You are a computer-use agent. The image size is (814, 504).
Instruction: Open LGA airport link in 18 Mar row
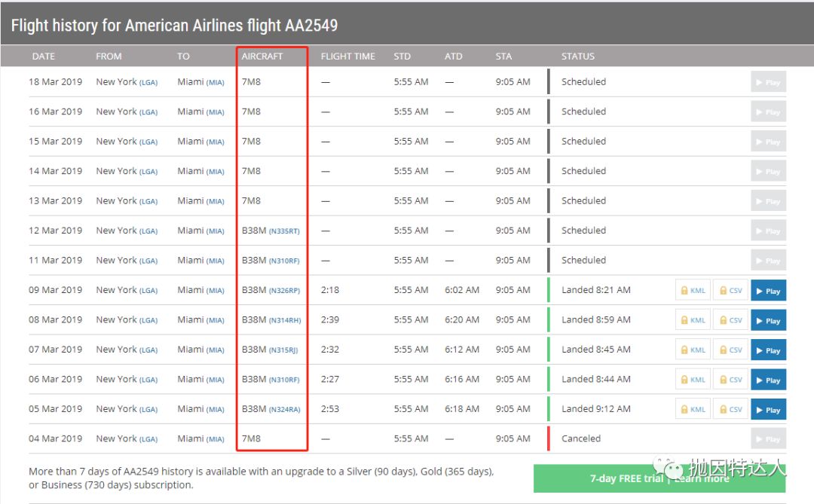(148, 83)
